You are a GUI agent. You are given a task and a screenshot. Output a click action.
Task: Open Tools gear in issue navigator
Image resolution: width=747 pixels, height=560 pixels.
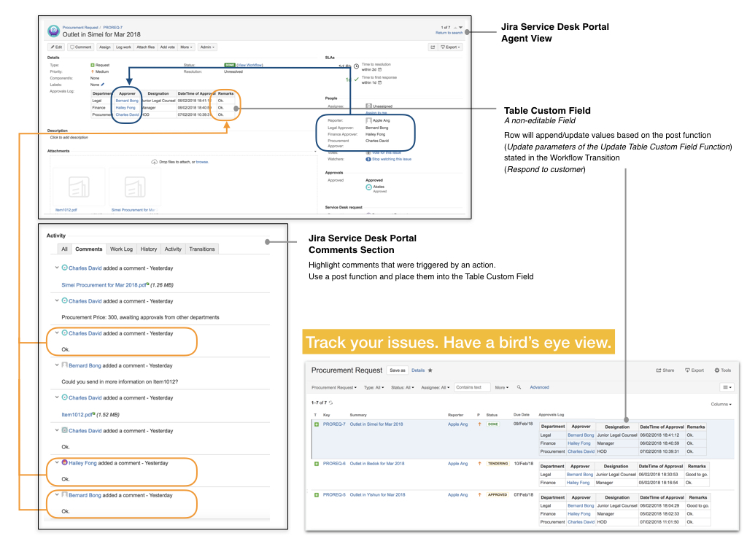pos(722,370)
